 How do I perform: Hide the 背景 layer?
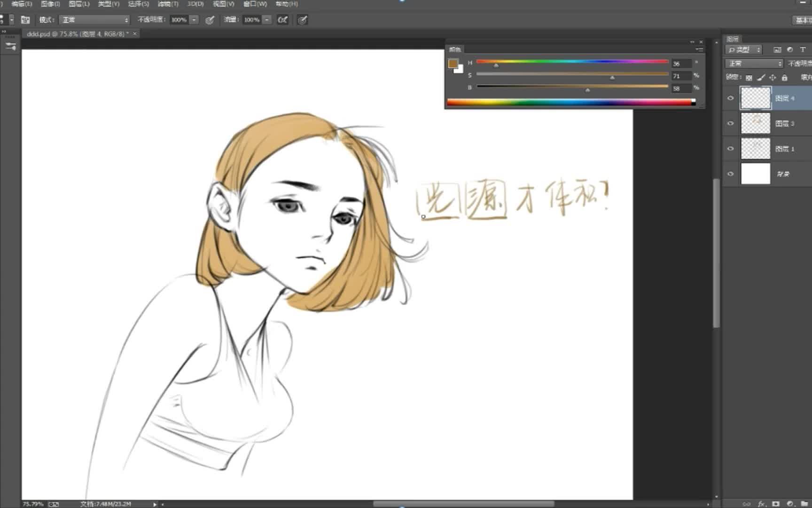(x=731, y=174)
